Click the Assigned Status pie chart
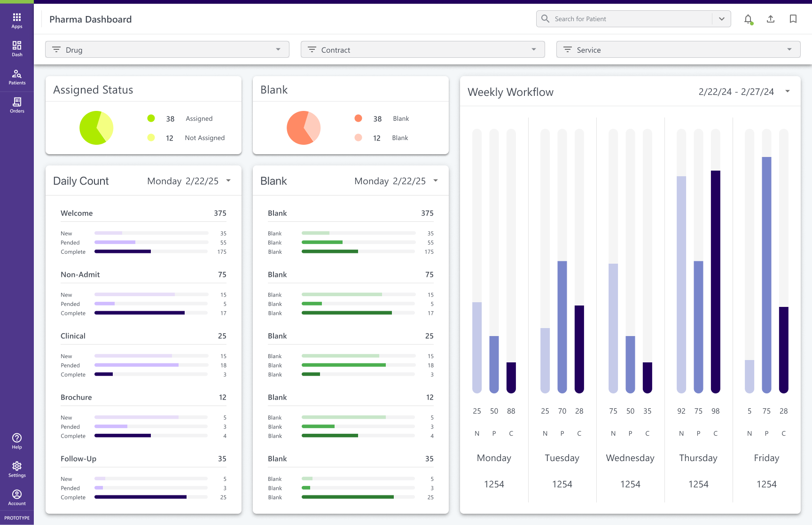 coord(96,128)
